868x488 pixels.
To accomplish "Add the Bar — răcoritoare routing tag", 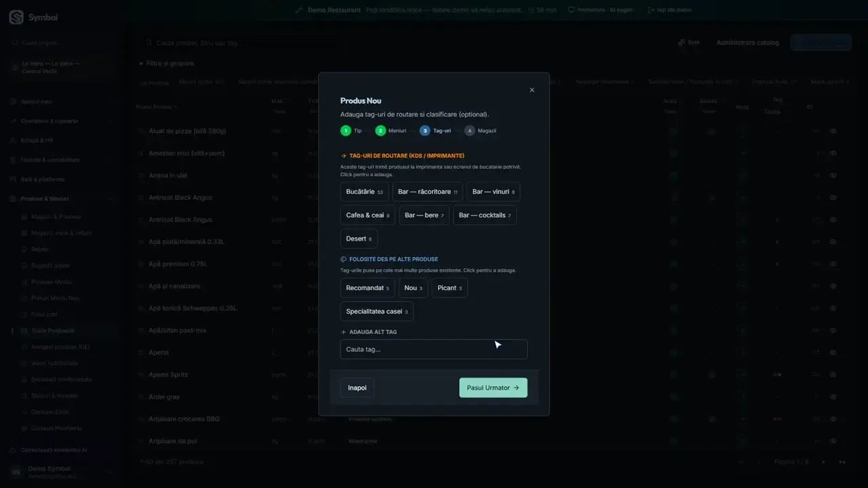I will [x=427, y=192].
